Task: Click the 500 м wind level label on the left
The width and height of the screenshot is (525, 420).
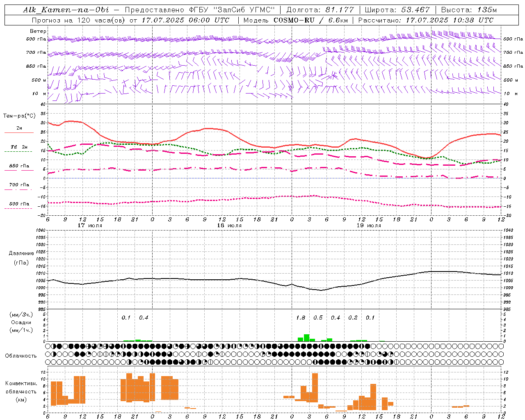Action: 39,80
